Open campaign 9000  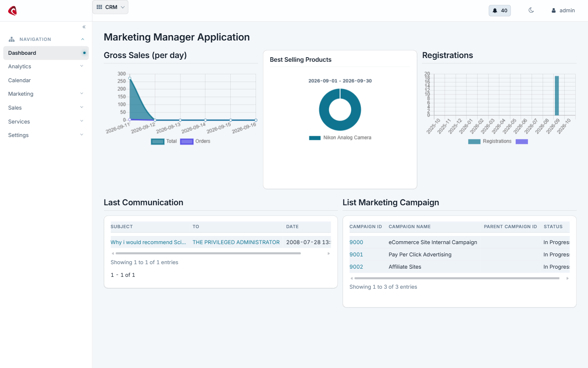pyautogui.click(x=356, y=242)
